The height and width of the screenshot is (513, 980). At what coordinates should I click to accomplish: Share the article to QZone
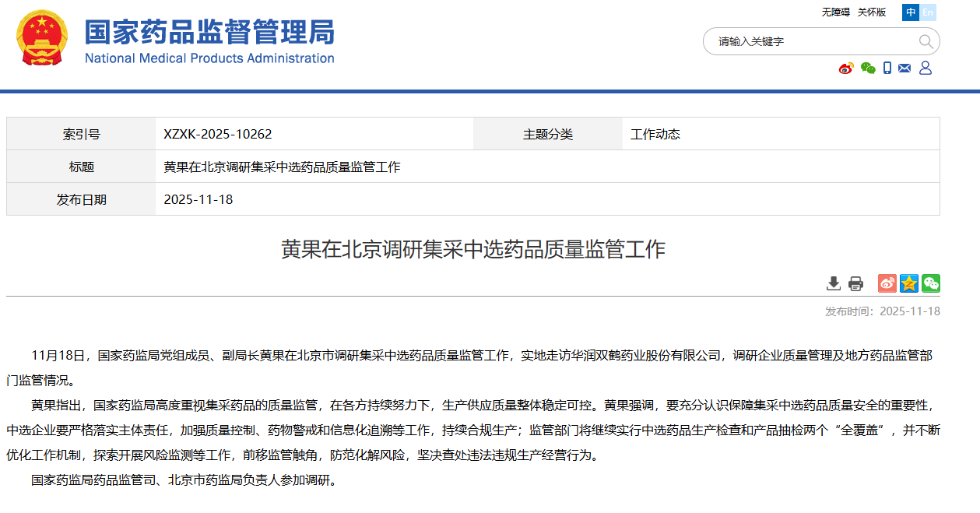click(x=908, y=283)
